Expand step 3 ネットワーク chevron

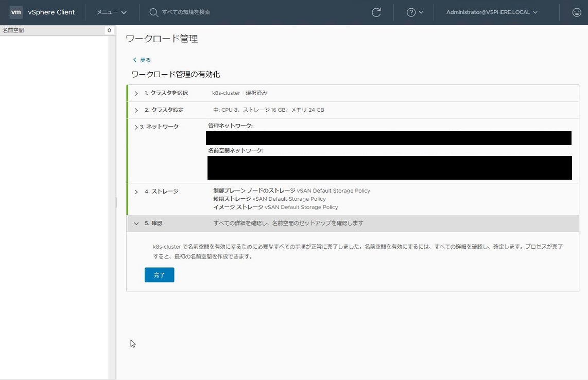click(x=136, y=127)
